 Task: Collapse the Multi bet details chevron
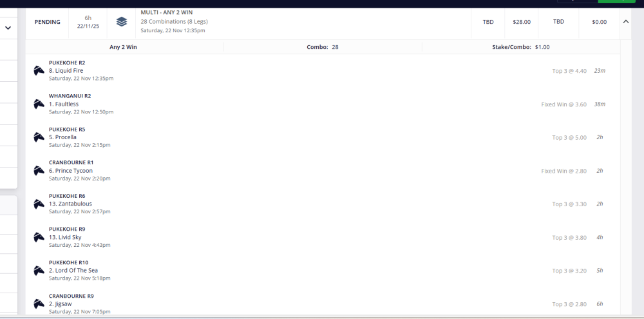[x=625, y=22]
